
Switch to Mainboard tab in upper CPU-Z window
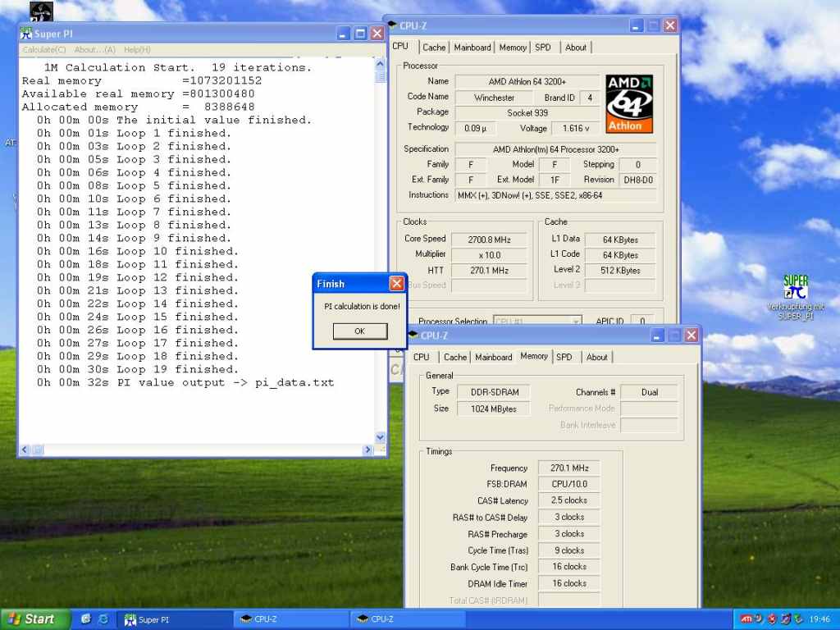click(x=472, y=48)
